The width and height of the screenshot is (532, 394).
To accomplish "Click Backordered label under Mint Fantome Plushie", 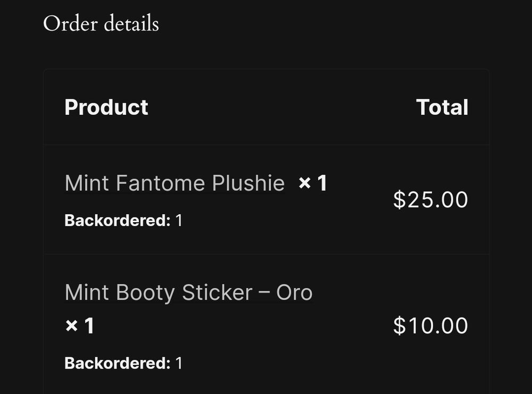I will (x=118, y=221).
